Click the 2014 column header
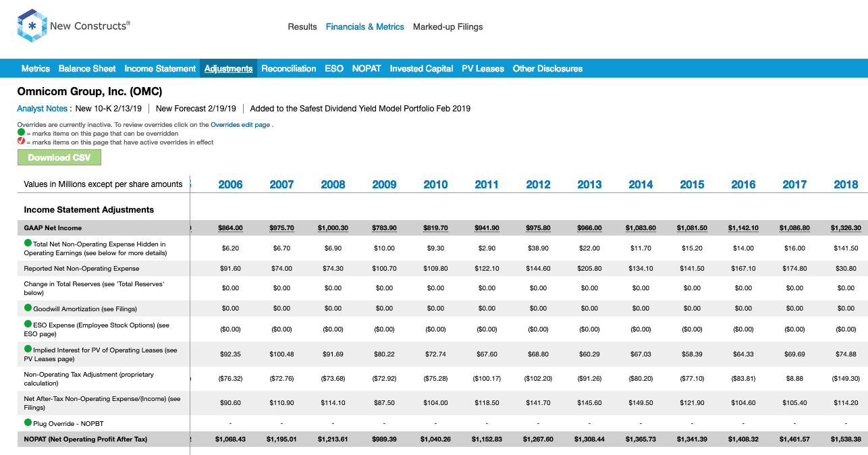The image size is (868, 455). [x=641, y=184]
